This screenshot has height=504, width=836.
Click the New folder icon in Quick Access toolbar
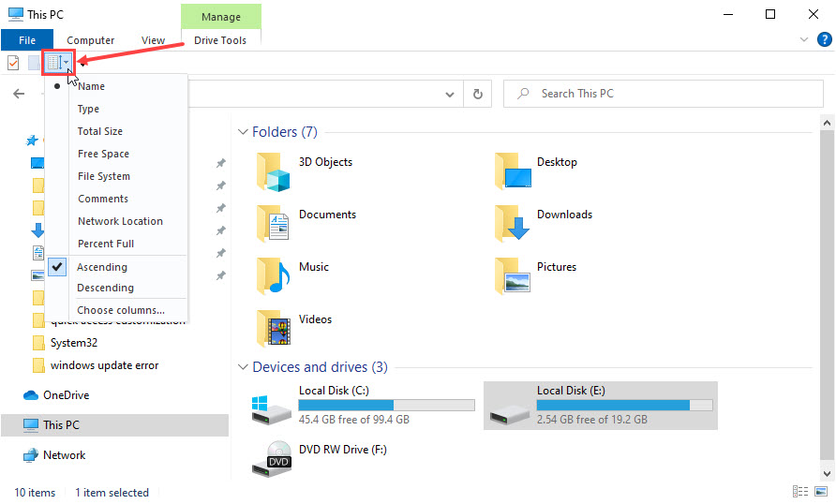click(34, 63)
